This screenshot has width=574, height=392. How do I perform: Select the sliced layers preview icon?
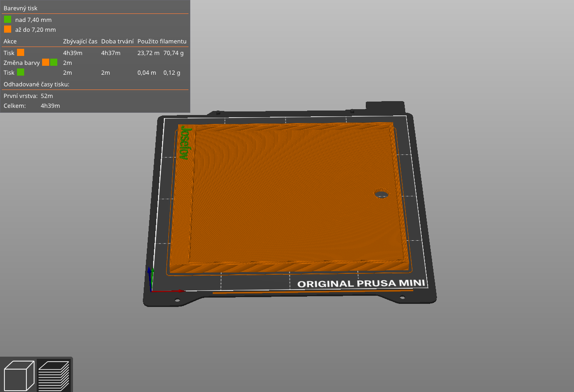(54, 375)
